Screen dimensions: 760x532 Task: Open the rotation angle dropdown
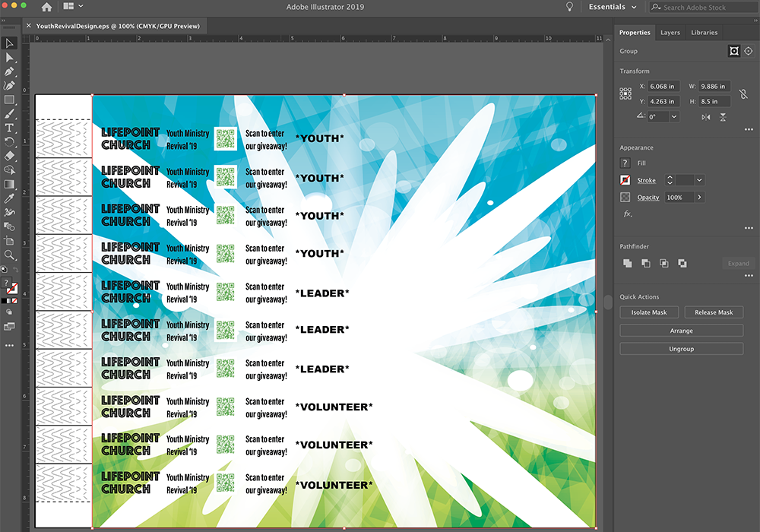tap(673, 117)
